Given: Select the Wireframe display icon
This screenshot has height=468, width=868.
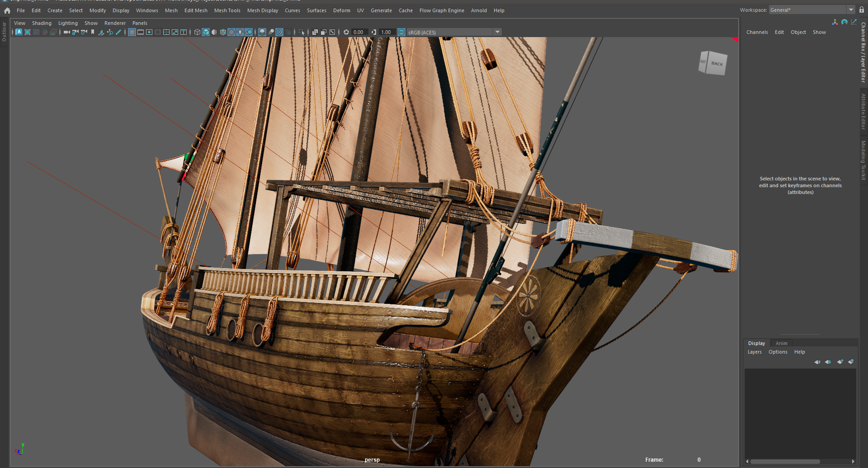Looking at the screenshot, I should 197,32.
